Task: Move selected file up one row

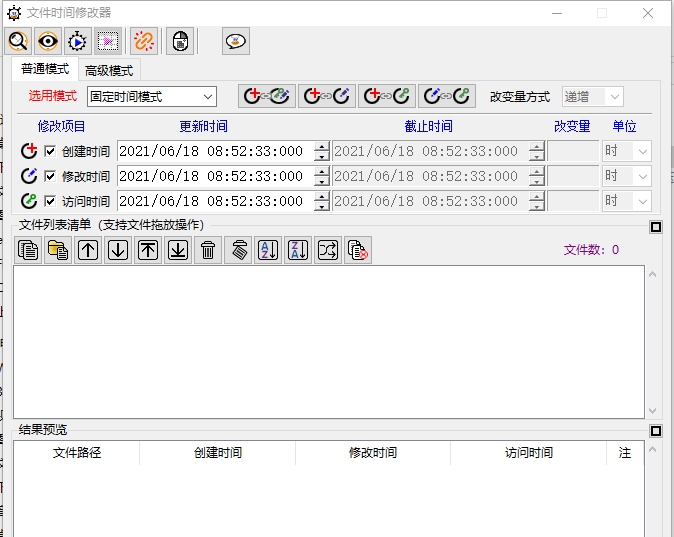Action: coord(88,250)
